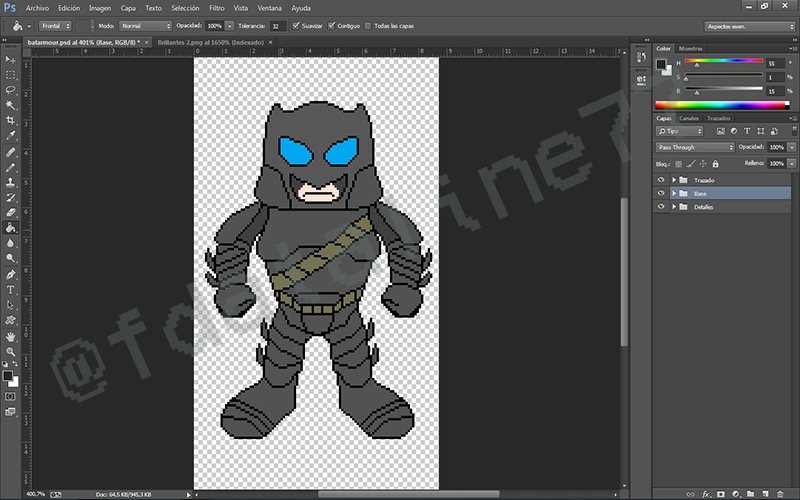Select the Hand tool
Screen dimensions: 800x500
pos(10,337)
